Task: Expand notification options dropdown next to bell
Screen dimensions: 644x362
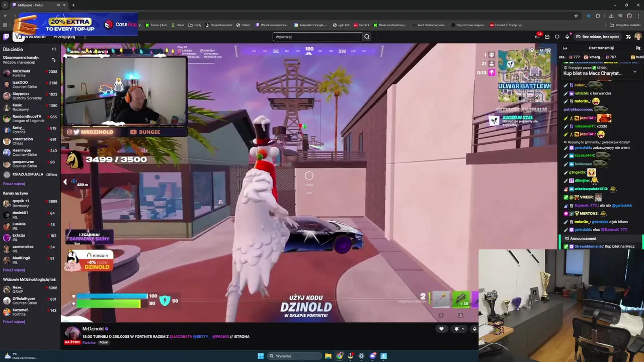Action: 463,329
